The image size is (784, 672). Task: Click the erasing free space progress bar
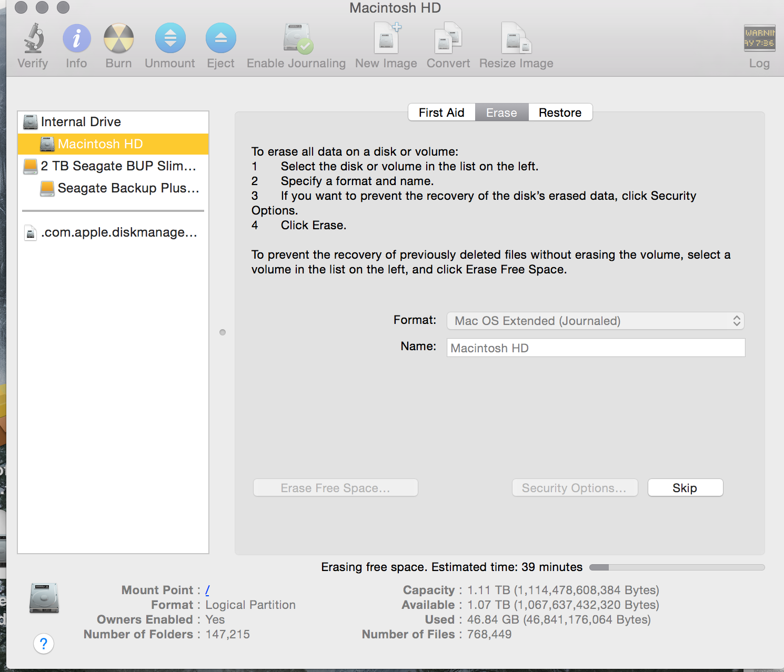point(677,567)
